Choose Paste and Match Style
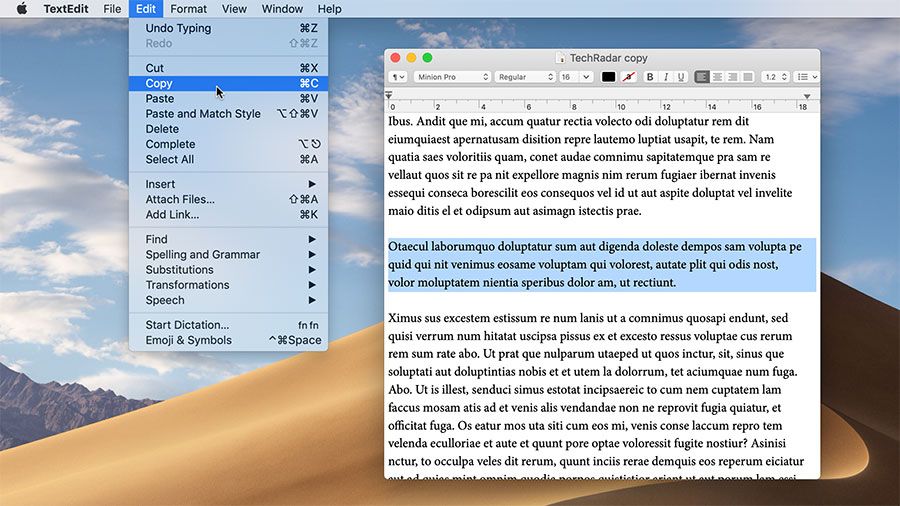This screenshot has width=900, height=506. 228,114
